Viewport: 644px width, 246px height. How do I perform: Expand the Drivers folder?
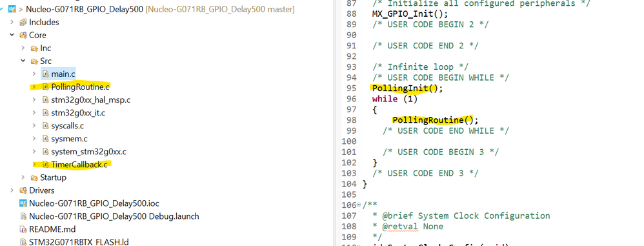pyautogui.click(x=12, y=190)
